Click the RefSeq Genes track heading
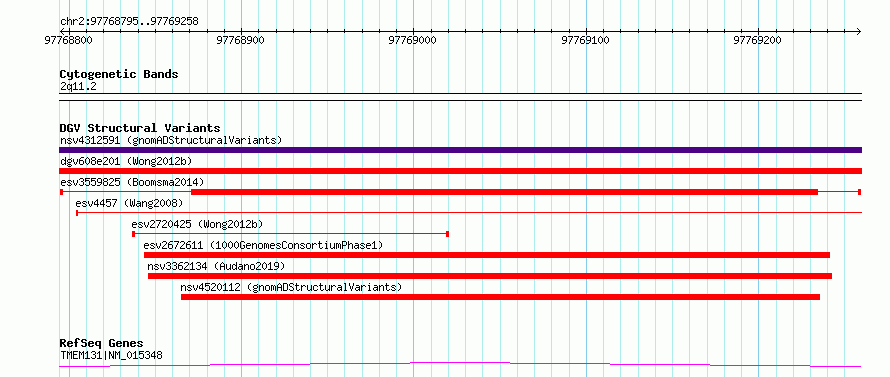 (x=102, y=344)
